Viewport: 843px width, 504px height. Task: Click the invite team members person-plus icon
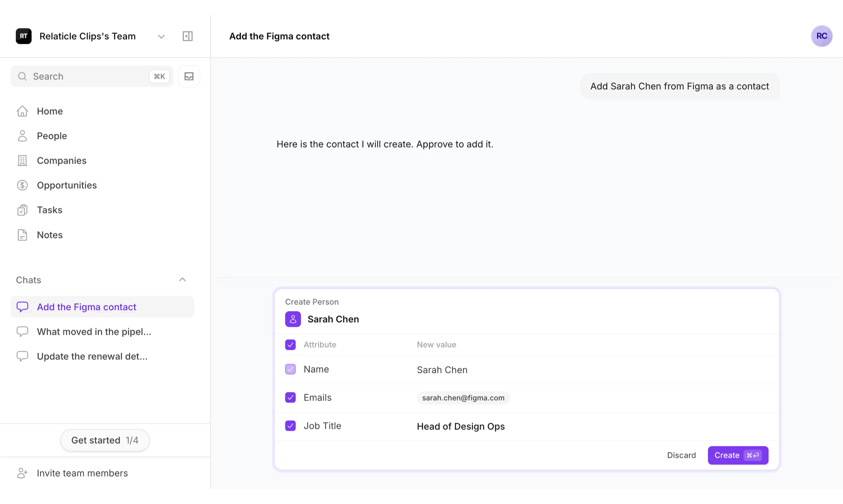point(23,473)
